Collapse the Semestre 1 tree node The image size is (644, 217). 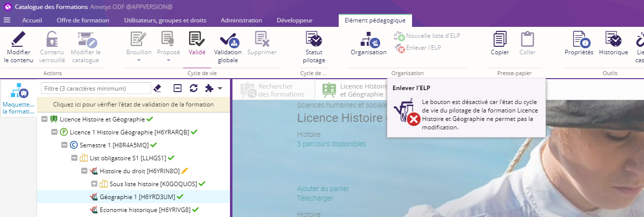(x=64, y=145)
